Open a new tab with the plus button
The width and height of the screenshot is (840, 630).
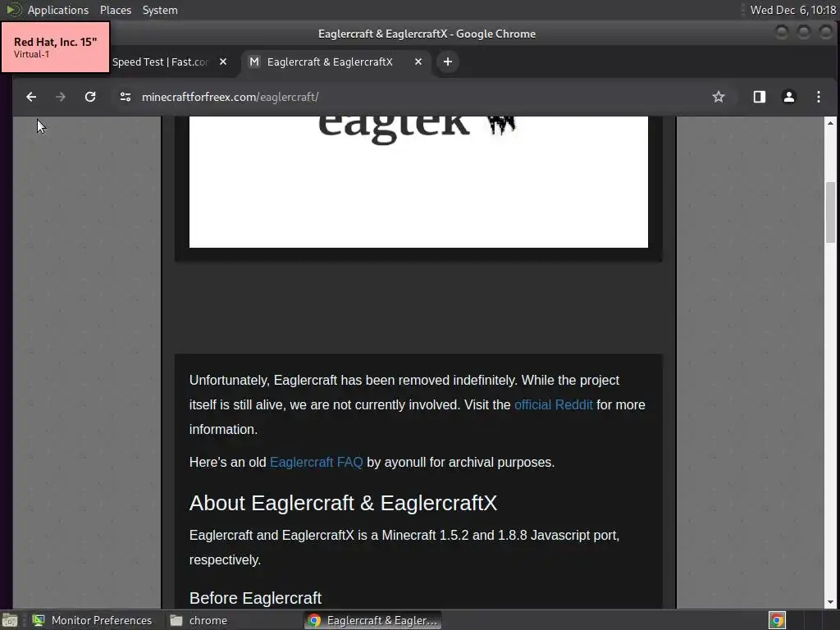tap(448, 62)
